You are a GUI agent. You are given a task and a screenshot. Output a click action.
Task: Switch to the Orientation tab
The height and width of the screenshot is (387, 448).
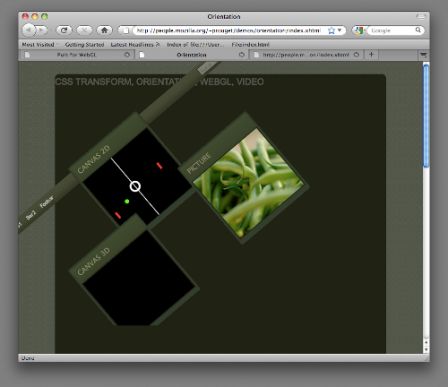tap(192, 55)
